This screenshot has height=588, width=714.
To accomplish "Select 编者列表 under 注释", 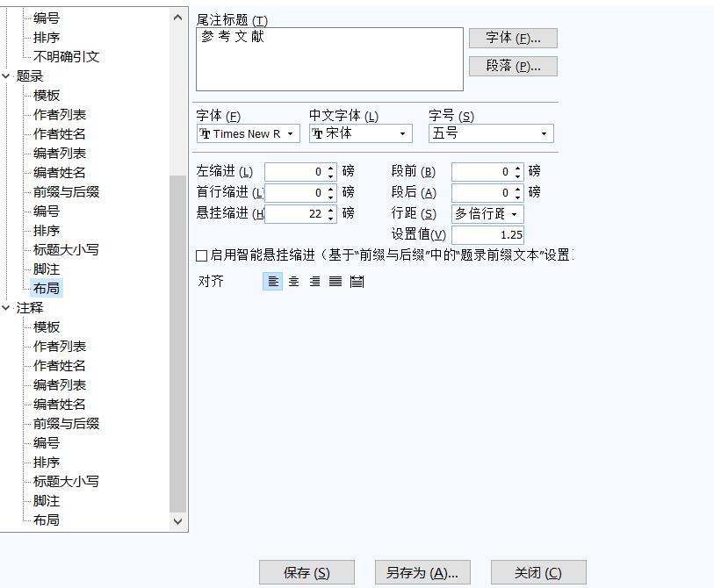I will [60, 384].
